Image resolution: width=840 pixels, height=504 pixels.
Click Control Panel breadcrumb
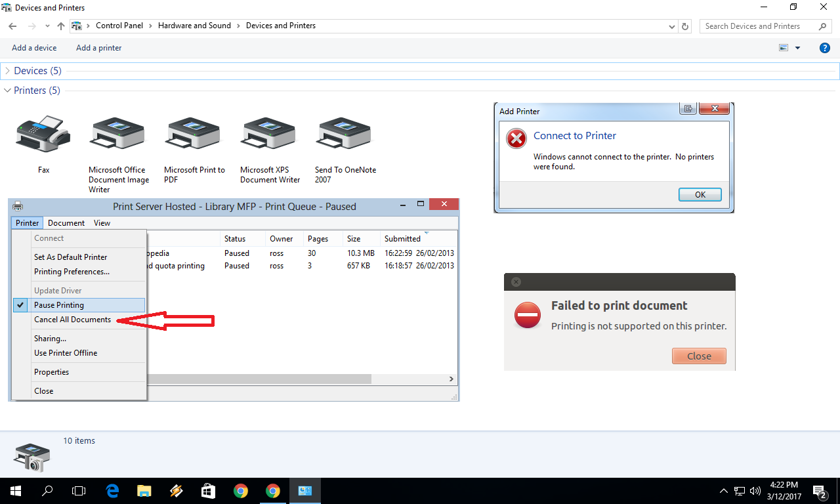coord(119,26)
